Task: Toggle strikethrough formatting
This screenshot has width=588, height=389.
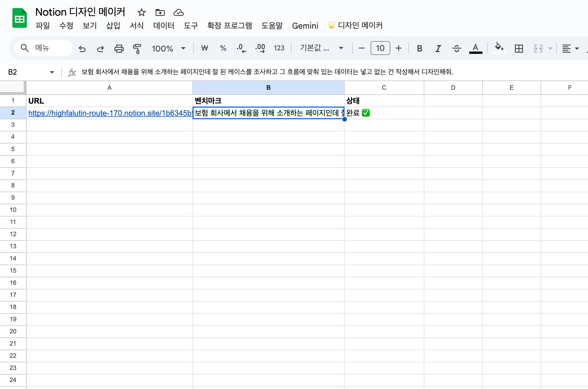Action: tap(456, 48)
